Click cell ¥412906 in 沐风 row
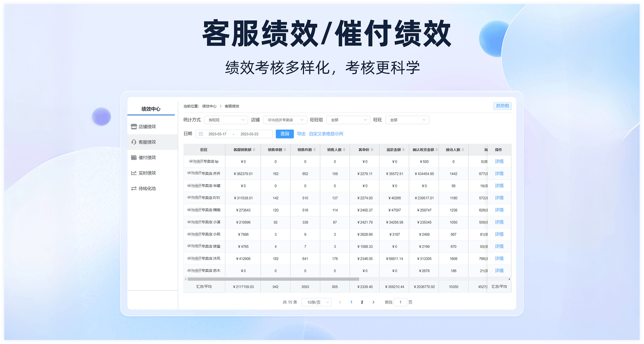This screenshot has width=644, height=344. (243, 259)
